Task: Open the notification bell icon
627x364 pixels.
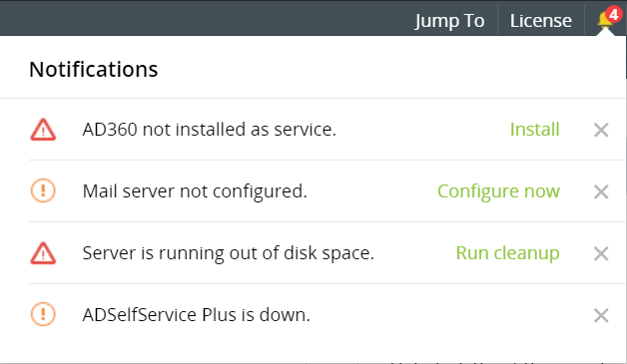Action: 605,20
